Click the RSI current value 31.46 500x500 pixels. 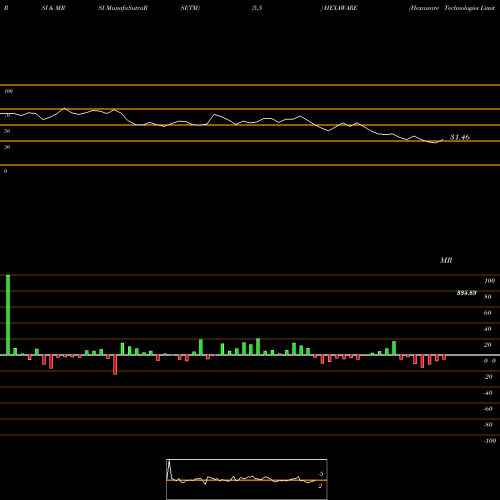click(460, 137)
